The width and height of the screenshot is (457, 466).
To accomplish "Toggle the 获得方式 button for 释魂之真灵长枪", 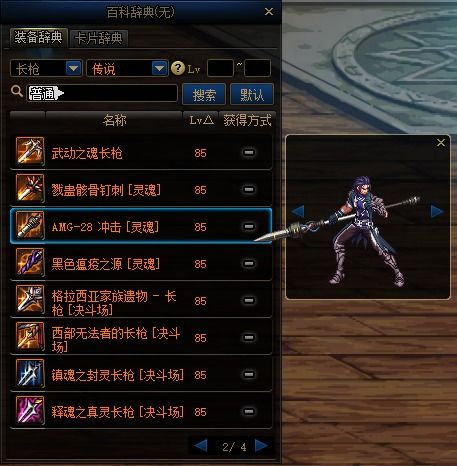I will (x=249, y=412).
